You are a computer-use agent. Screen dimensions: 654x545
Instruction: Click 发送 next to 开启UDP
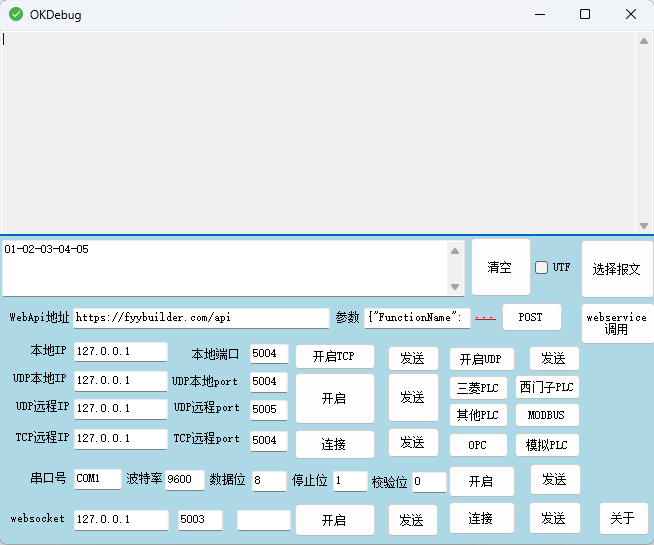554,358
